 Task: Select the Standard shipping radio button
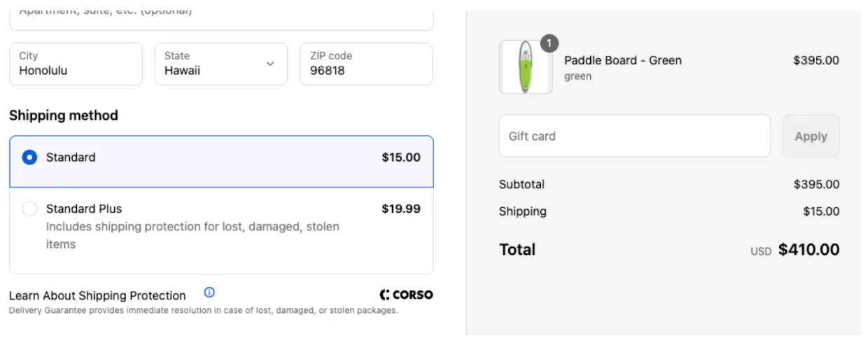tap(29, 157)
